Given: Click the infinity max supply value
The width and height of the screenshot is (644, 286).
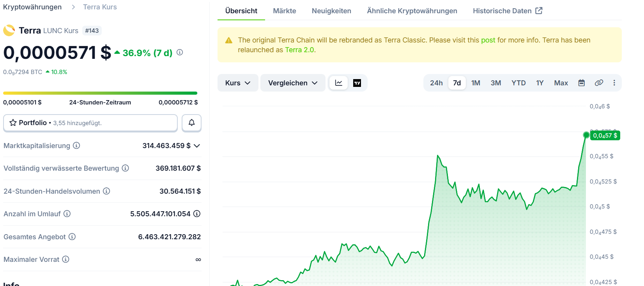Looking at the screenshot, I should [x=198, y=260].
